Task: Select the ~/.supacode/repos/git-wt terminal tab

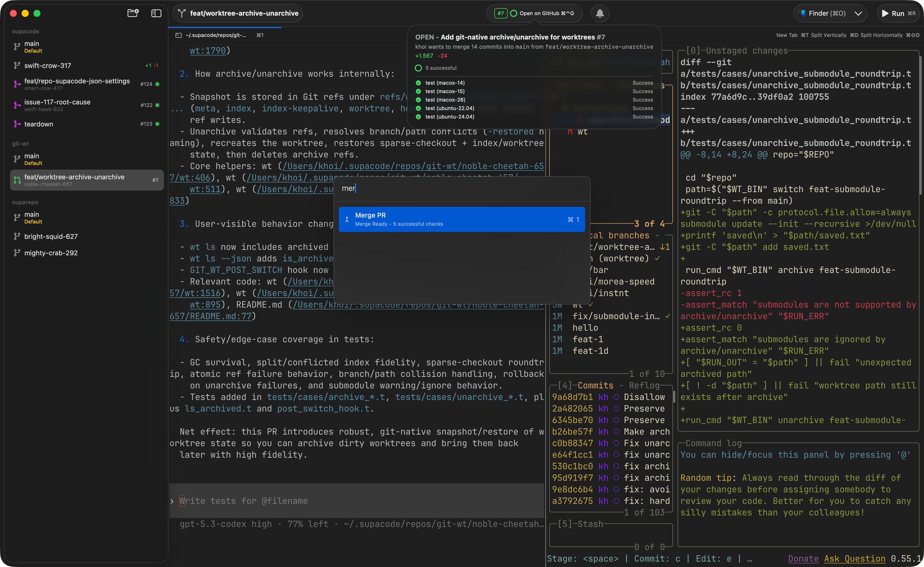Action: (x=216, y=35)
